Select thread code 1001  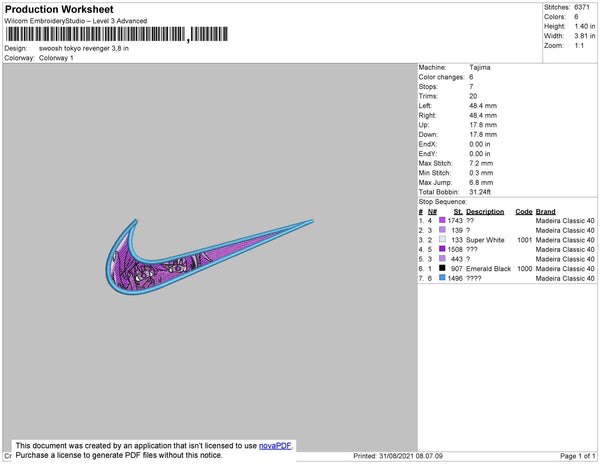coord(525,240)
